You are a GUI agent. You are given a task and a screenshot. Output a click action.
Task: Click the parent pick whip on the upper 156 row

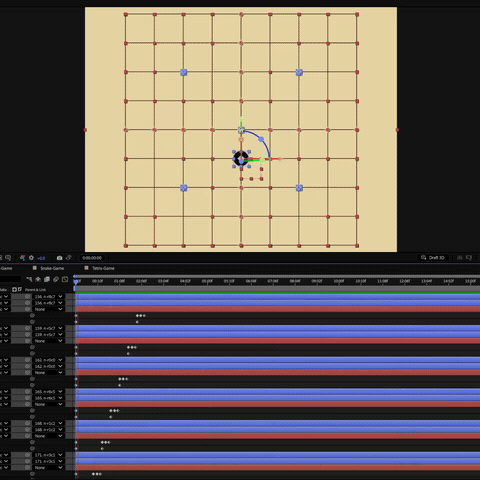tap(28, 296)
